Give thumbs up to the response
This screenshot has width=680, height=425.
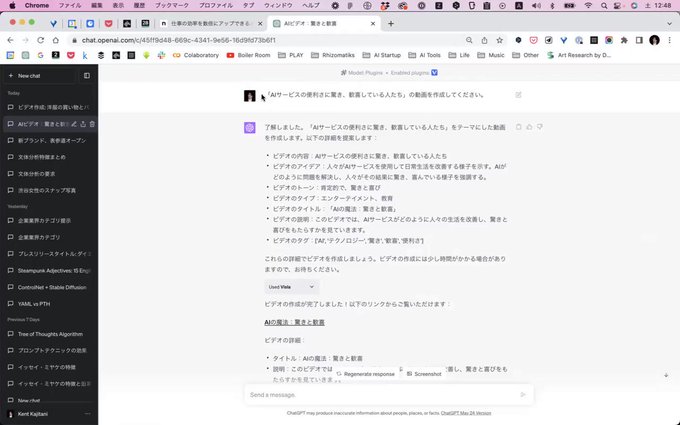(529, 127)
